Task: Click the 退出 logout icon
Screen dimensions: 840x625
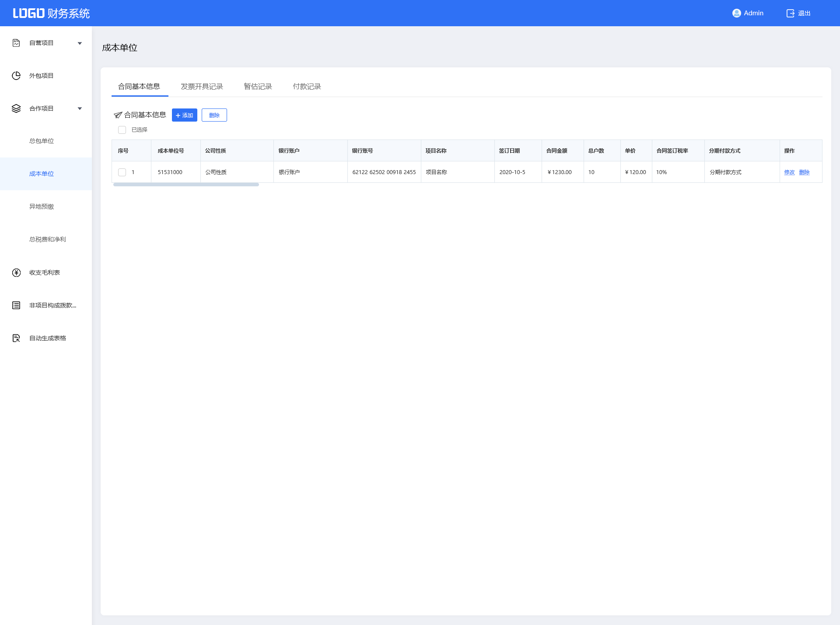Action: click(x=790, y=13)
